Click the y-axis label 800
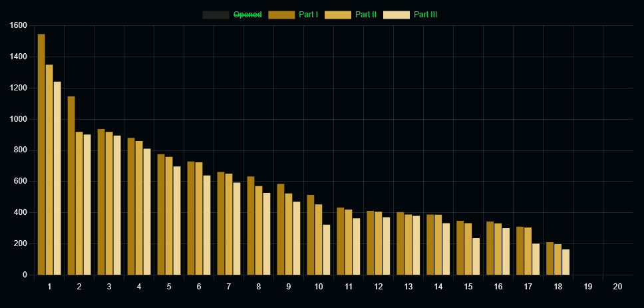Screen dimensions: 644x308 click(20, 150)
